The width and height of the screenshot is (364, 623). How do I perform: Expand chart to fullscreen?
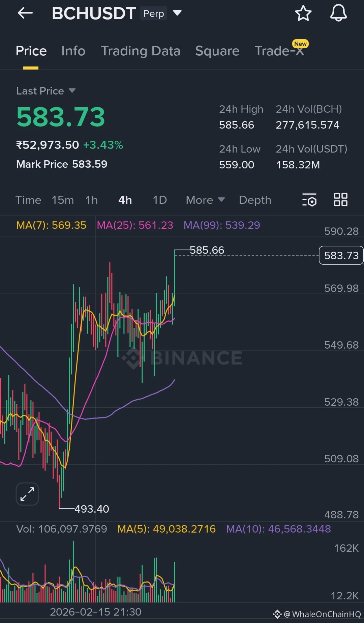coord(27,494)
